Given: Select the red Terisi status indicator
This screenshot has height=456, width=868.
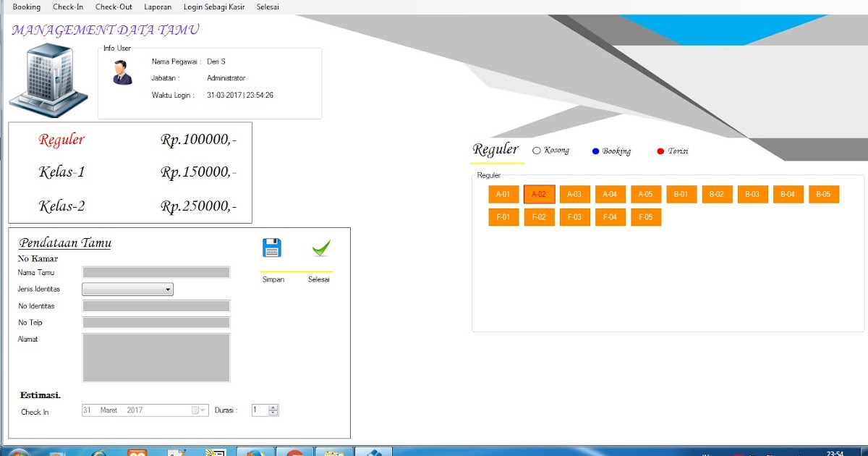Looking at the screenshot, I should pyautogui.click(x=660, y=151).
